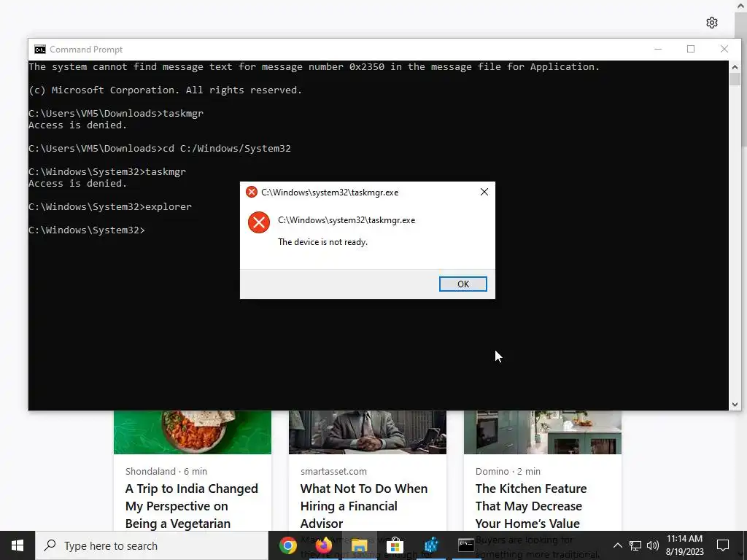This screenshot has height=560, width=747.
Task: Open the notification center icon
Action: pyautogui.click(x=723, y=545)
